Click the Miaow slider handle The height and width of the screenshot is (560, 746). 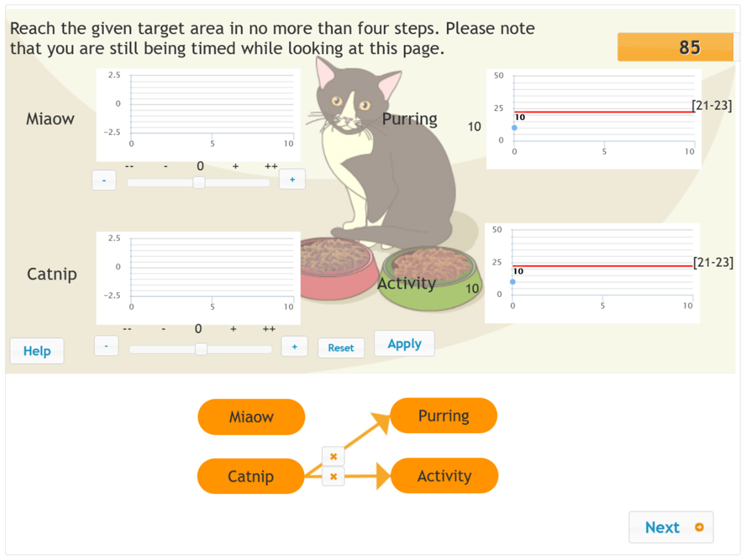pyautogui.click(x=199, y=182)
